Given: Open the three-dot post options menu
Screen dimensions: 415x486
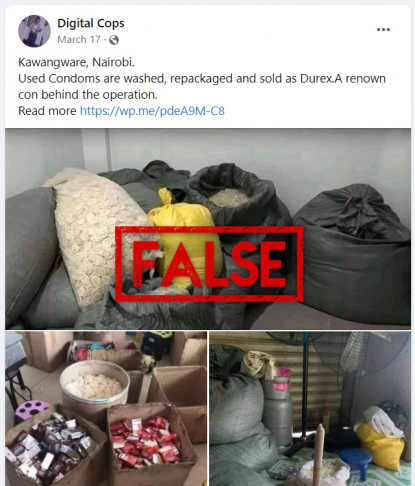Looking at the screenshot, I should pyautogui.click(x=383, y=30).
